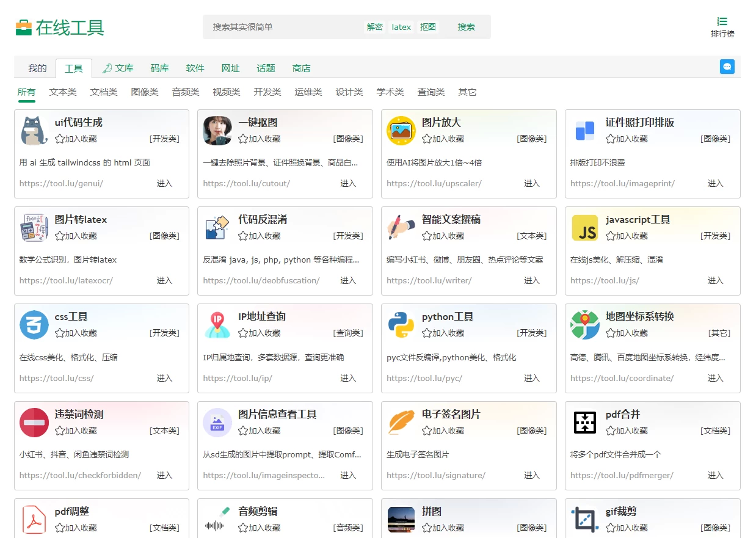The image size is (756, 538).
Task: Click the 一键抠图 tool thumbnail icon
Action: (217, 130)
